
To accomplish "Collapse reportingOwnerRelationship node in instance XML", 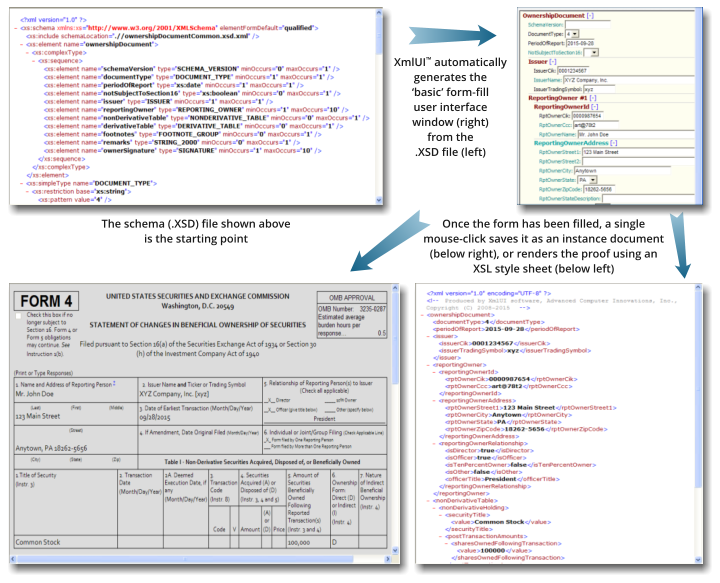I will [x=434, y=443].
